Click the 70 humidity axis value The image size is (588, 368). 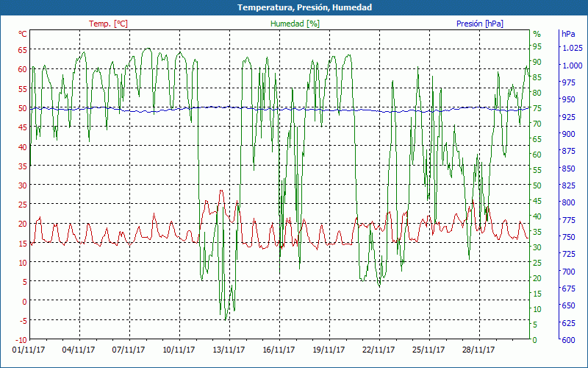click(537, 124)
